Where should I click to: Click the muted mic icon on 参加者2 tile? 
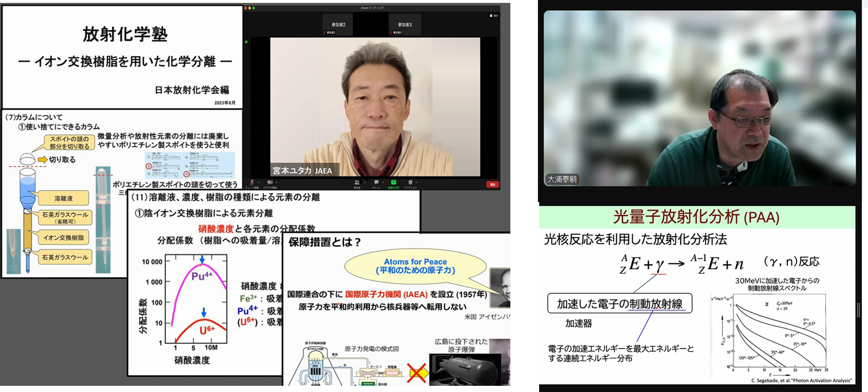tap(324, 32)
